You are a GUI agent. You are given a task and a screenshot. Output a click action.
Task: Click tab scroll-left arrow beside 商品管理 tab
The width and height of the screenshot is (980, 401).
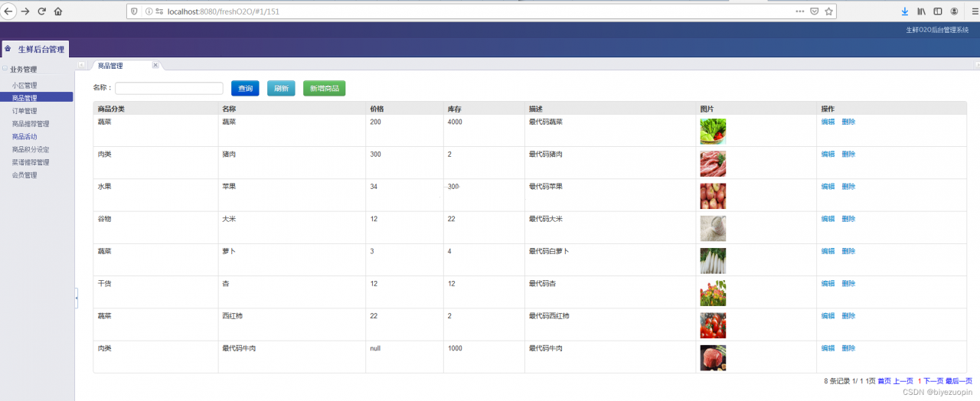[x=82, y=65]
